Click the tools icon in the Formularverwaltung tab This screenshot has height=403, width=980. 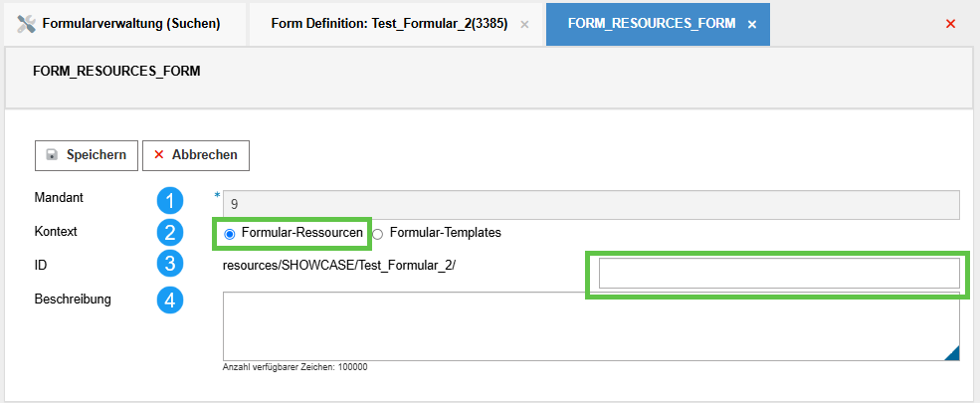tap(27, 23)
